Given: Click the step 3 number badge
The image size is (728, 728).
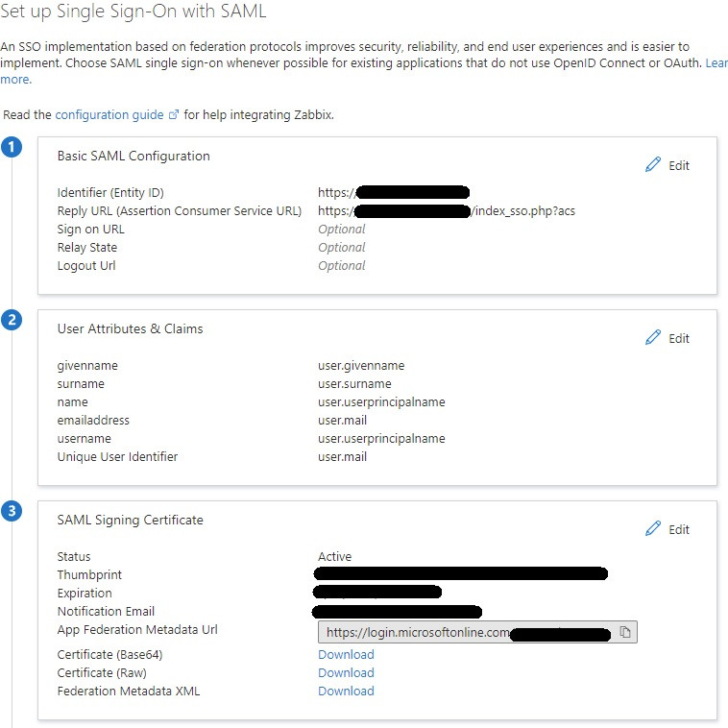Looking at the screenshot, I should pyautogui.click(x=12, y=511).
